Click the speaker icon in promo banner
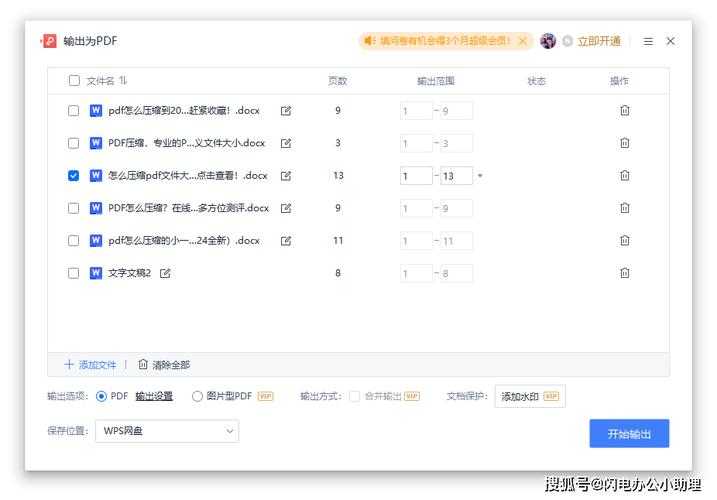The image size is (717, 500). [369, 41]
